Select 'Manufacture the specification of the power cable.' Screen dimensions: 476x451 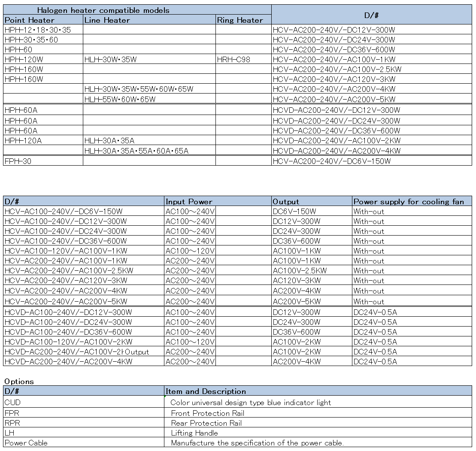click(318, 442)
